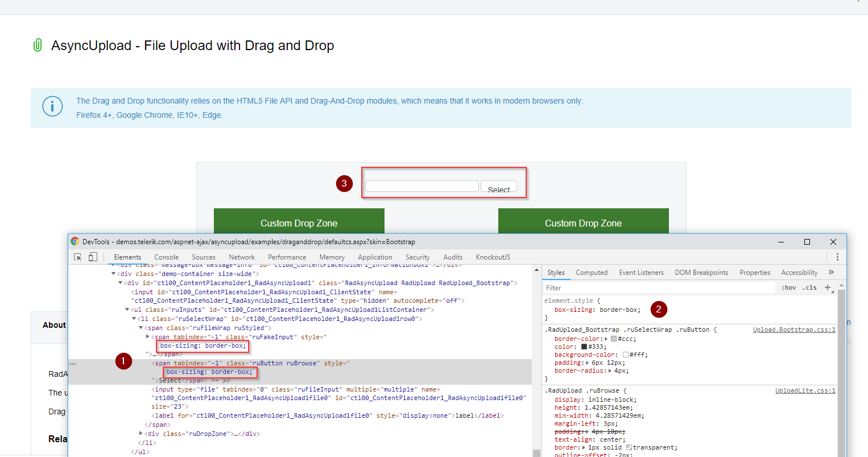Image resolution: width=868 pixels, height=457 pixels.
Task: Toggle the .cls element classes button
Action: pos(809,288)
